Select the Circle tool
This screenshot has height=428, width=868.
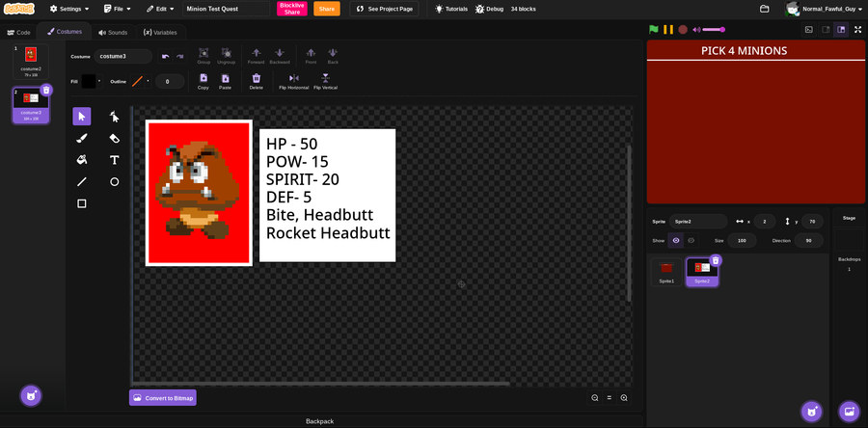coord(115,181)
